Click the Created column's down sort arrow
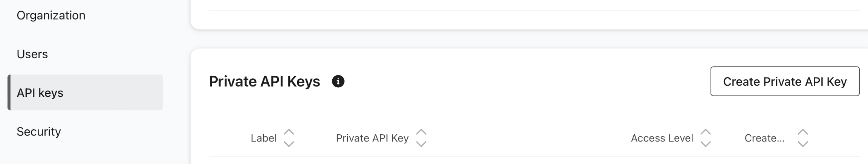Image resolution: width=868 pixels, height=164 pixels. [x=803, y=144]
